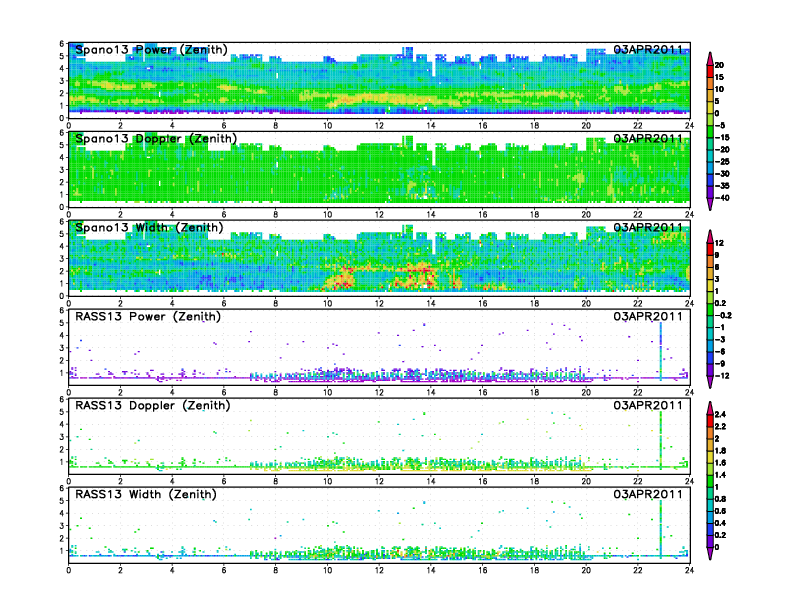Select the 03APR2011 date in Spano13 Power panel
Image resolution: width=792 pixels, height=612 pixels.
tap(648, 49)
